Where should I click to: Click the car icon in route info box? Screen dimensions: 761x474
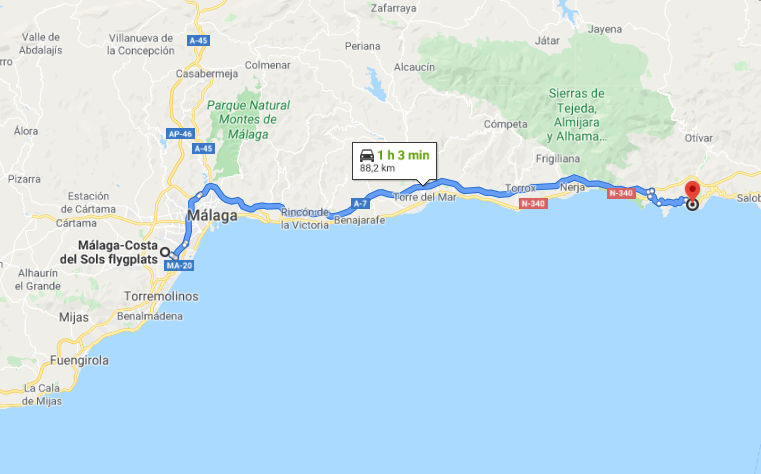pyautogui.click(x=367, y=155)
